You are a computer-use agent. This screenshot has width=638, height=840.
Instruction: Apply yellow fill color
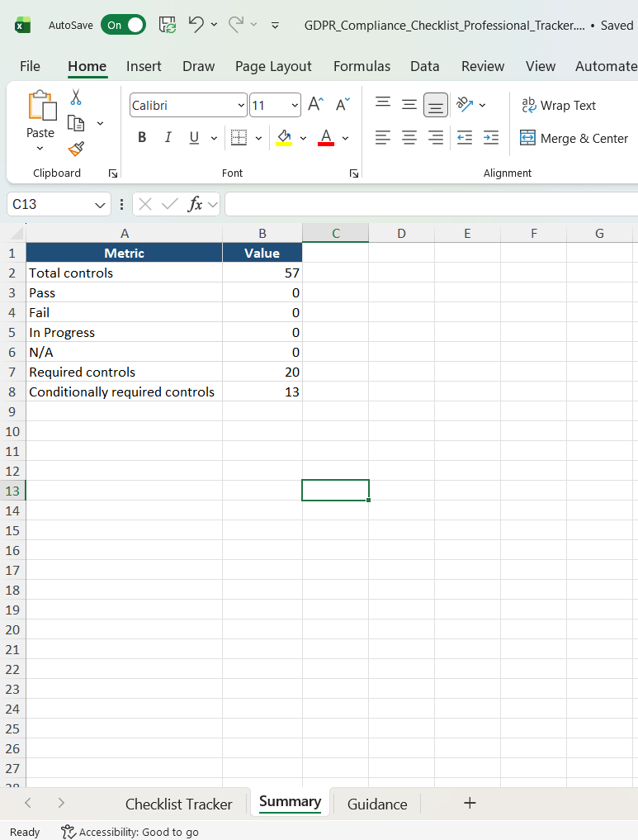[x=284, y=138]
